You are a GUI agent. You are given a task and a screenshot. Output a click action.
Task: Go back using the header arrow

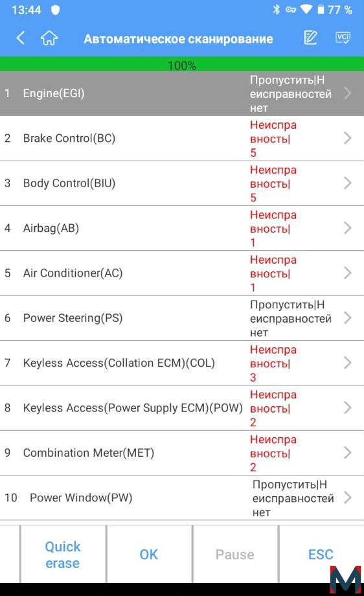coord(21,38)
